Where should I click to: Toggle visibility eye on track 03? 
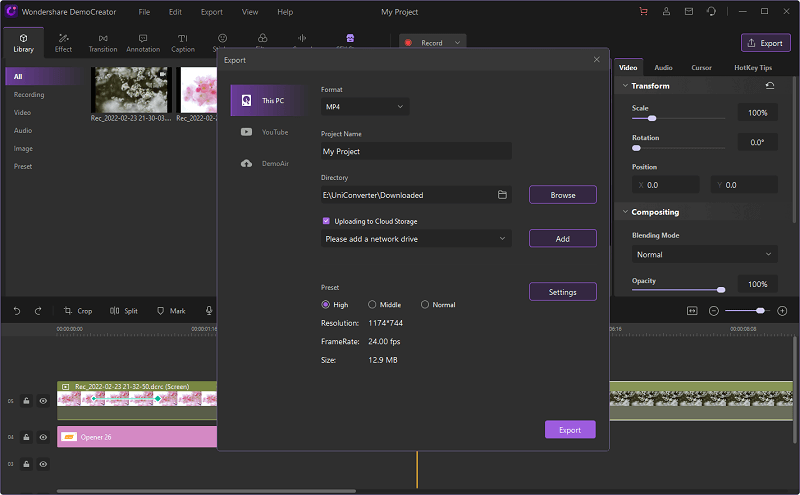pyautogui.click(x=43, y=464)
